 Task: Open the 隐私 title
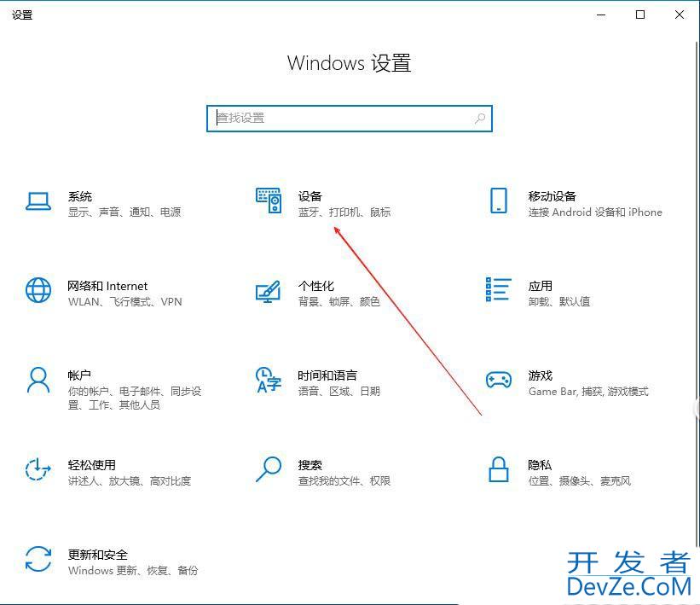(540, 465)
